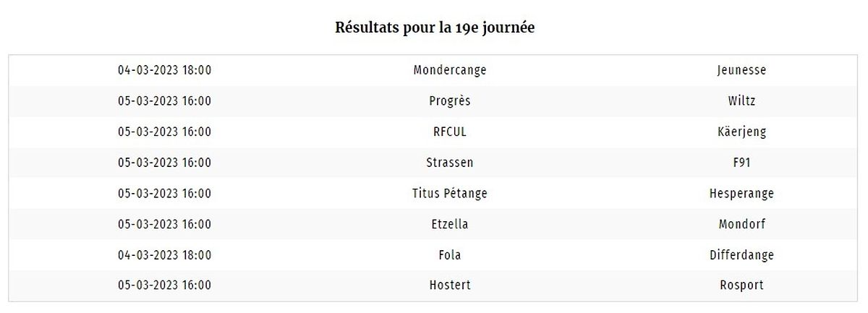Select the F91 away team

(742, 163)
